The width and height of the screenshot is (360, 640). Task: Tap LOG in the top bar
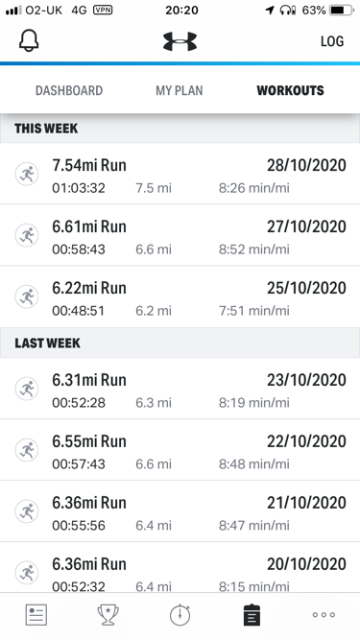pos(332,41)
